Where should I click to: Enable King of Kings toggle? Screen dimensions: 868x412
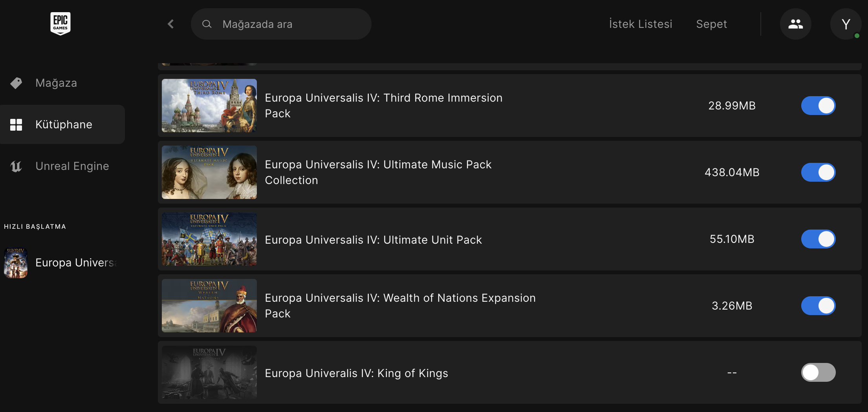pyautogui.click(x=818, y=372)
